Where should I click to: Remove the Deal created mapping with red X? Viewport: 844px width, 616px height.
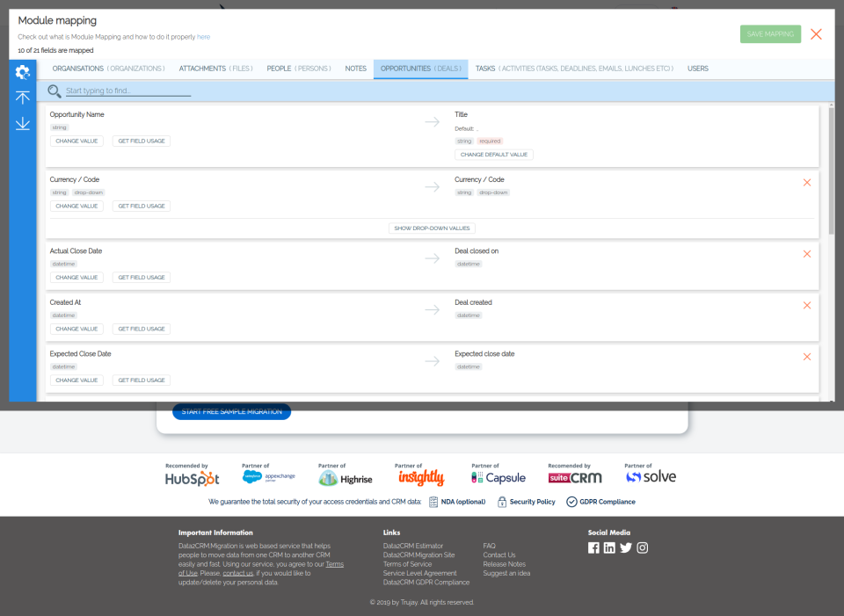point(807,303)
